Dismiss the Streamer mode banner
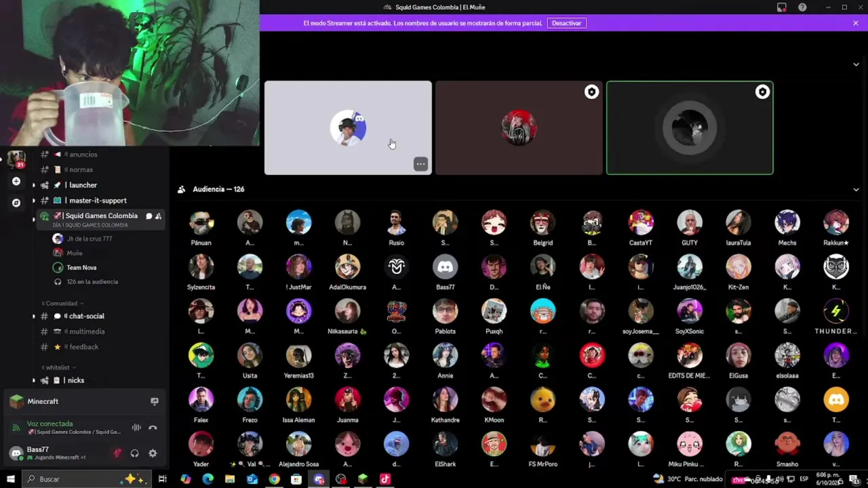 (x=856, y=23)
